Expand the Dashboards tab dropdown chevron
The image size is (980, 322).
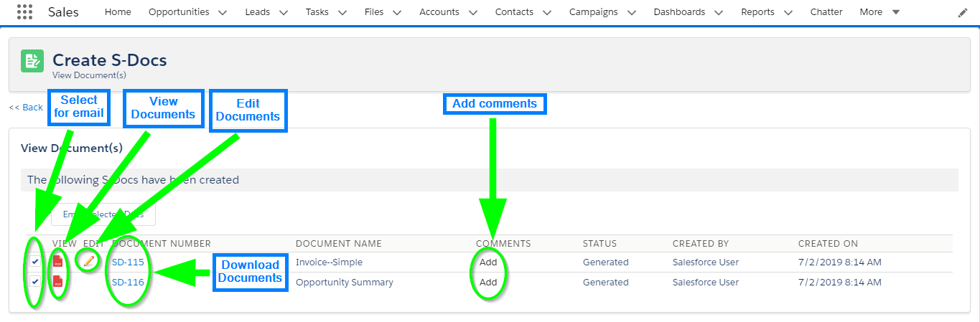[x=717, y=12]
